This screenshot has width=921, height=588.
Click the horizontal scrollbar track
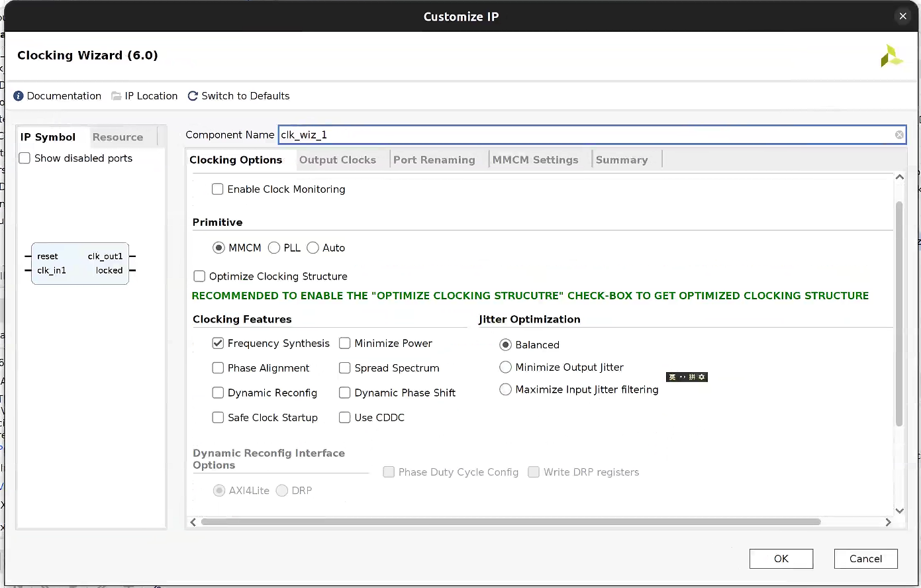[x=853, y=522]
